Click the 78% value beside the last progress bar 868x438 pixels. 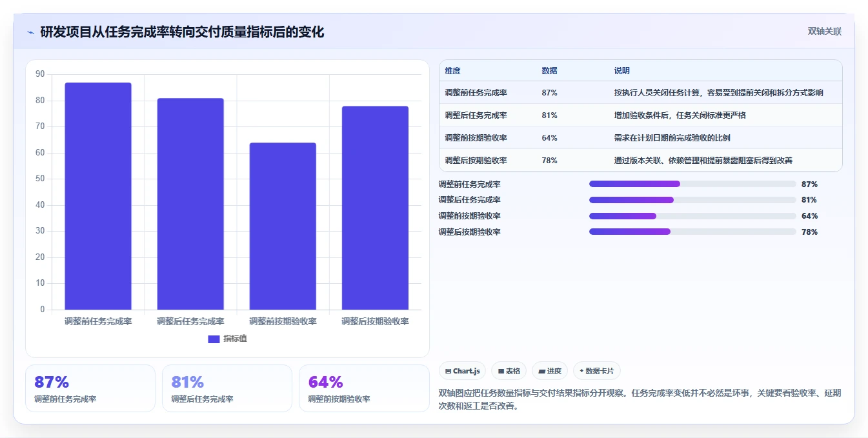809,232
